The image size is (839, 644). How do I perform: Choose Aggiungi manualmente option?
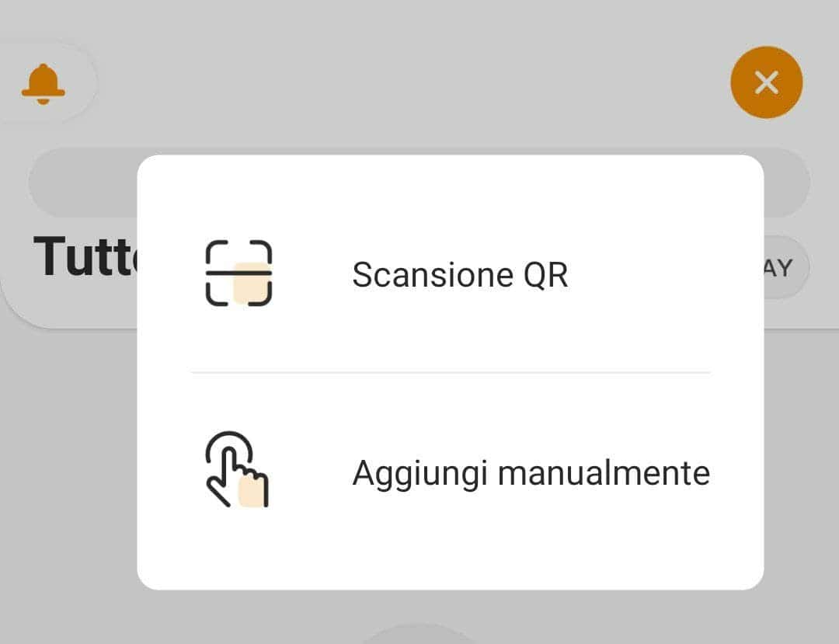[451, 472]
